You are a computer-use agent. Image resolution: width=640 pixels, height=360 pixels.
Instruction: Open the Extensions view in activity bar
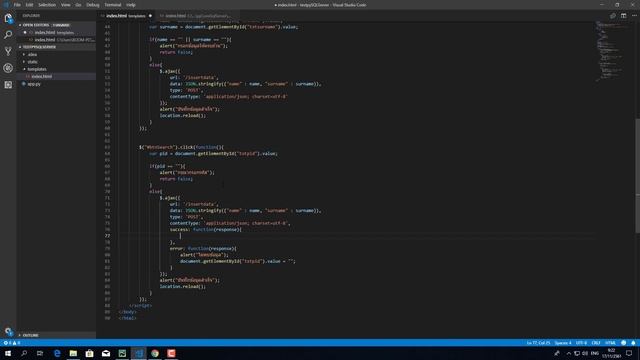[x=8, y=85]
